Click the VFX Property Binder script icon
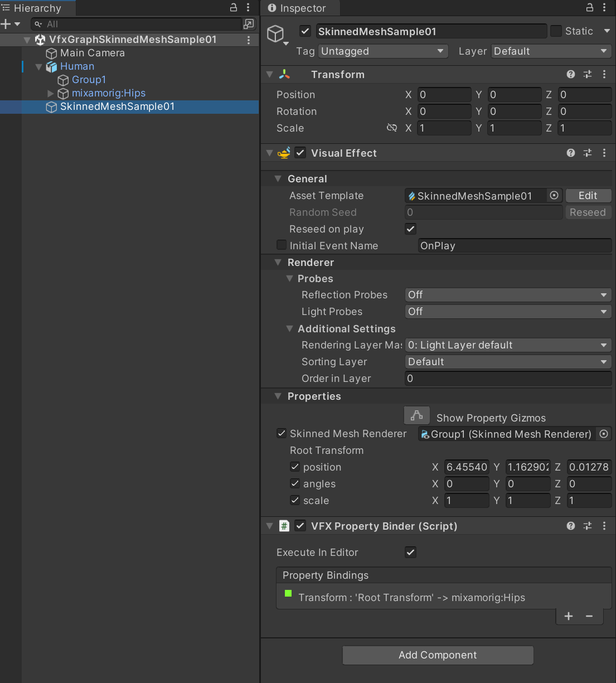The image size is (616, 683). 284,526
